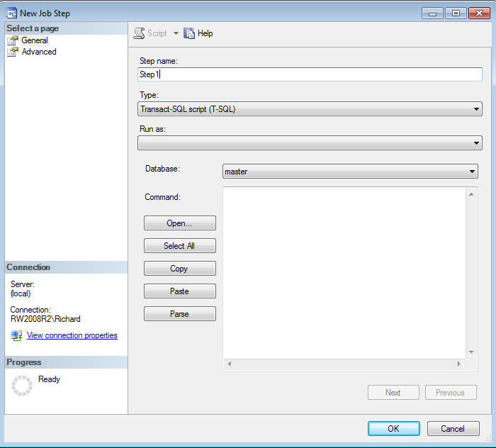Click the Copy button
496x448 pixels.
(180, 268)
